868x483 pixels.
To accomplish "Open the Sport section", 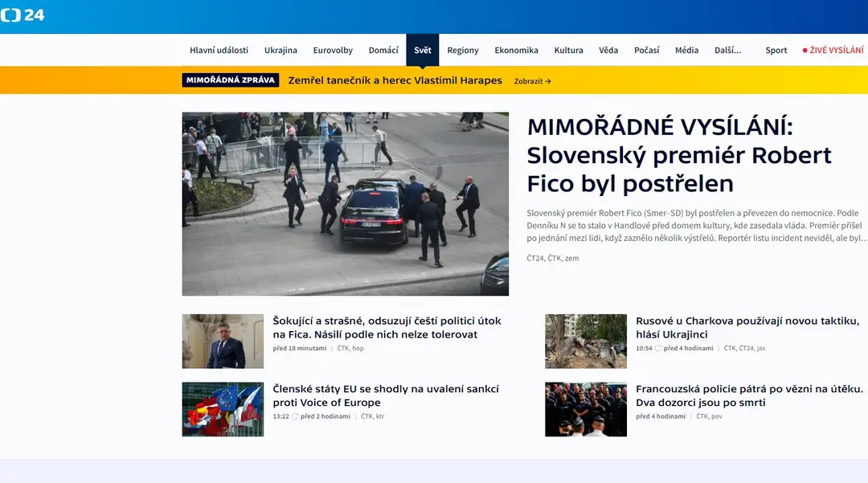I will coord(776,51).
